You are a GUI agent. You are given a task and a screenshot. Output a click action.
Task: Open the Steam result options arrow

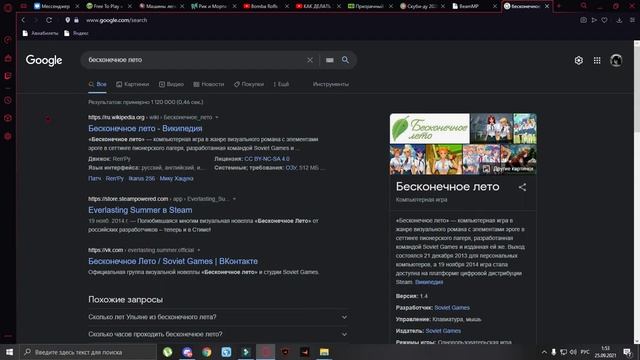click(234, 199)
